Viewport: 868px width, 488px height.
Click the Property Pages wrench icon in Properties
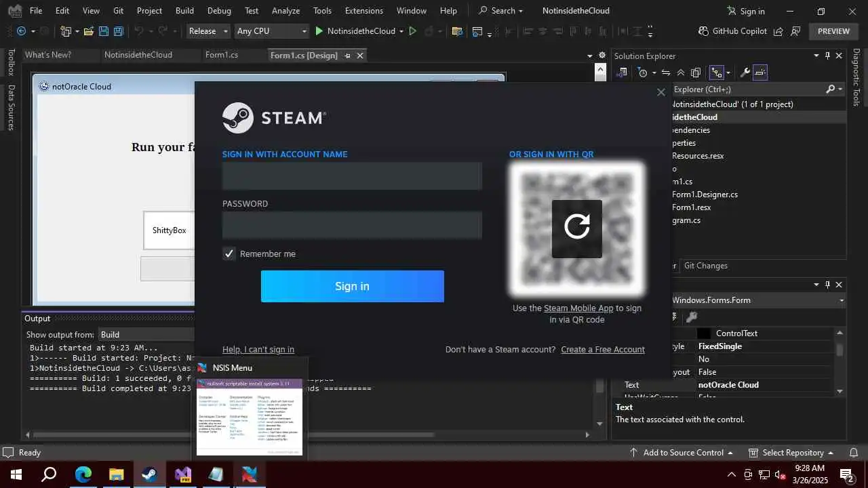tap(691, 317)
